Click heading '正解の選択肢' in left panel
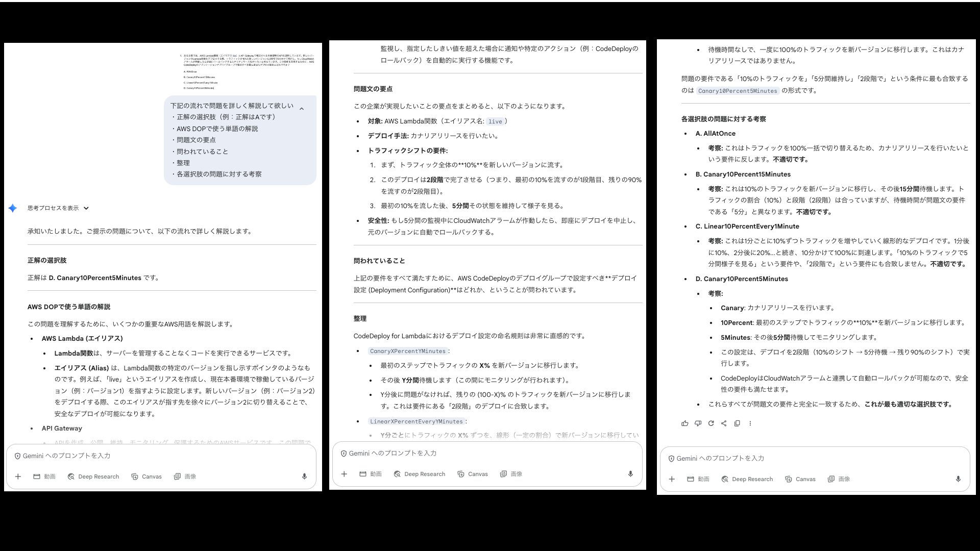This screenshot has width=980, height=551. [x=47, y=261]
